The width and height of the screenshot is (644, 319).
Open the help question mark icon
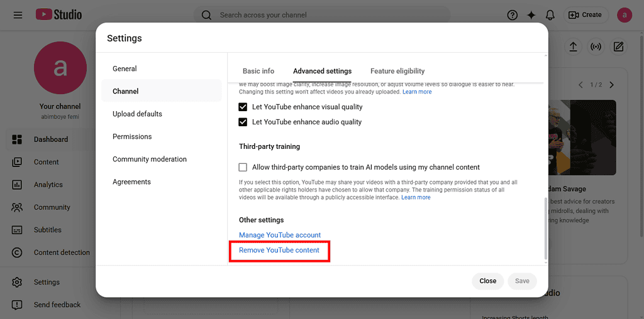pyautogui.click(x=512, y=15)
